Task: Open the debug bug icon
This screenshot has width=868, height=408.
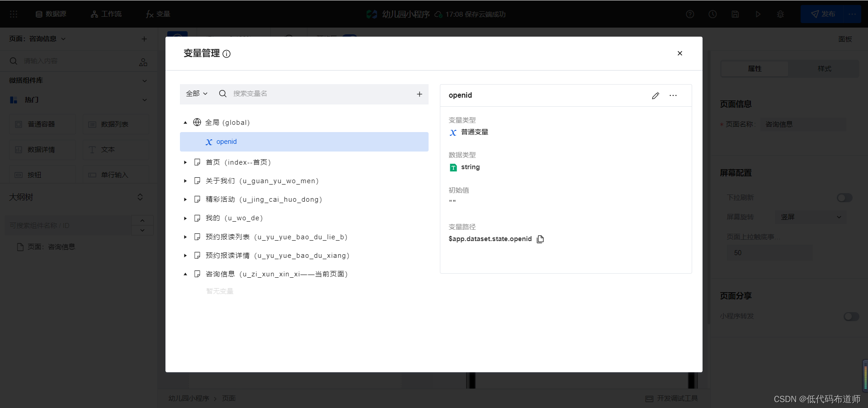Action: 780,14
